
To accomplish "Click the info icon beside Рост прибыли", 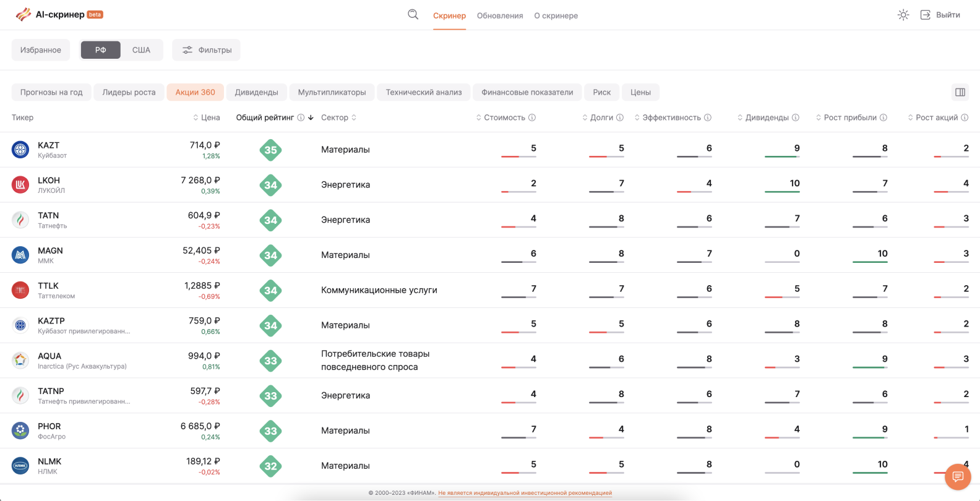I will (883, 118).
